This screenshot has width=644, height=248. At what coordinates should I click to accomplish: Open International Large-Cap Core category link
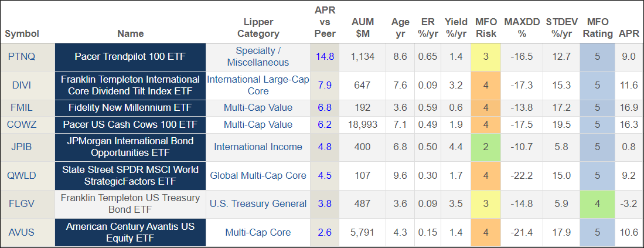click(258, 85)
